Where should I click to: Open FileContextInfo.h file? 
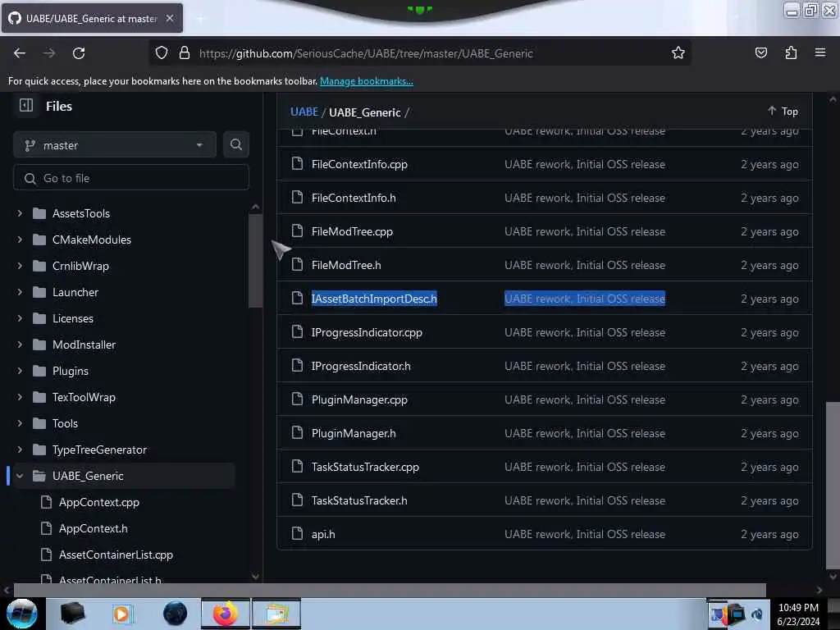354,198
